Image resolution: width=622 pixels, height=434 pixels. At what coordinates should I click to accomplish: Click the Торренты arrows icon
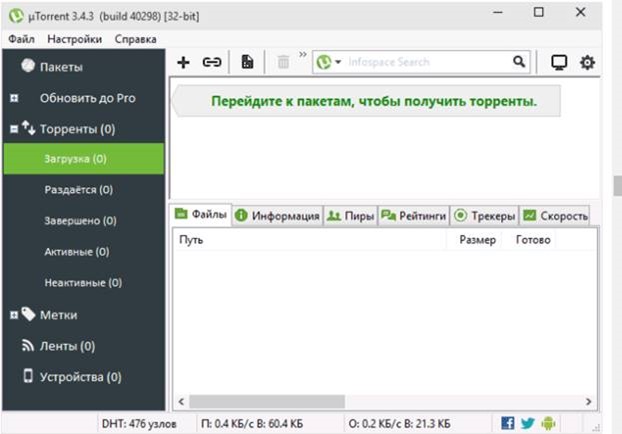coord(29,128)
